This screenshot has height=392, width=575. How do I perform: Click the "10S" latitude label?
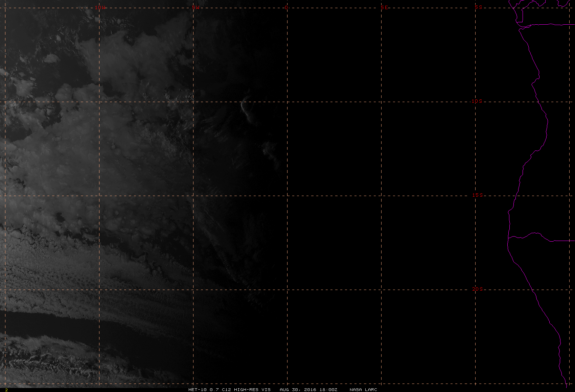(477, 101)
